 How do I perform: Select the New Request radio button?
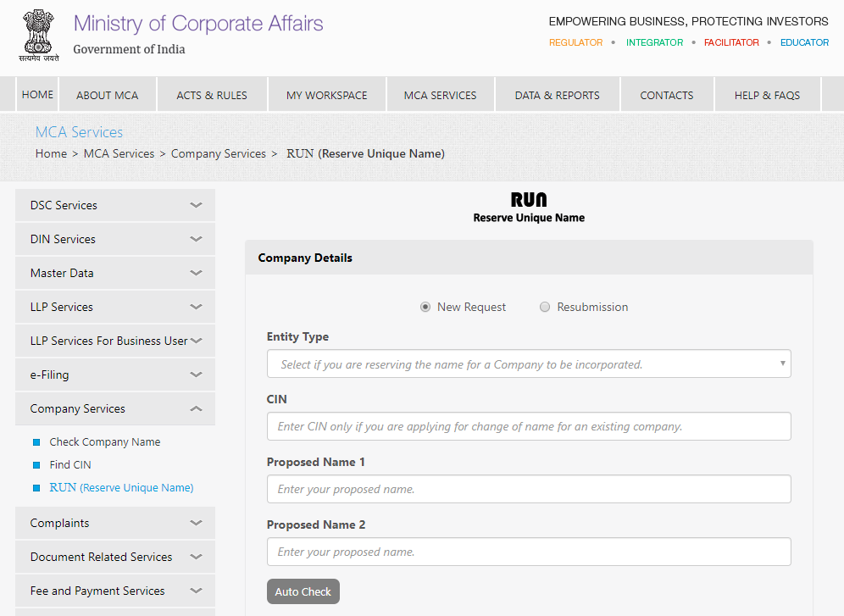click(425, 308)
